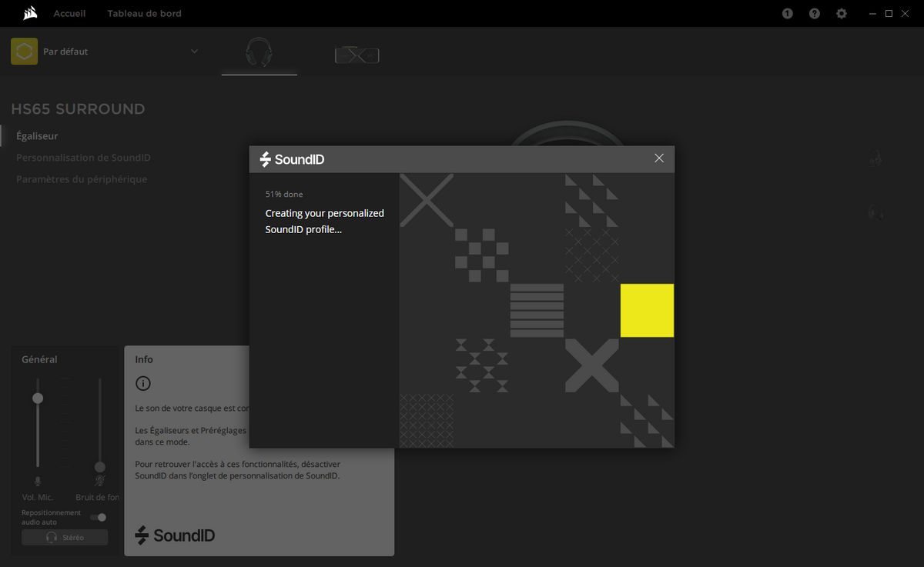Click the microphone icon under Vol. Mic. slider
The width and height of the screenshot is (924, 567).
point(38,482)
